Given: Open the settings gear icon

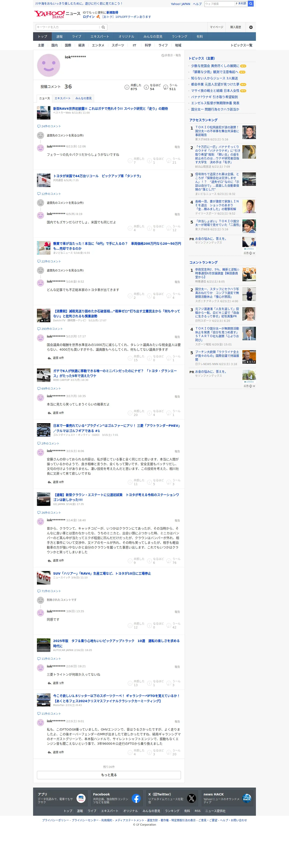Looking at the screenshot, I should point(251,27).
